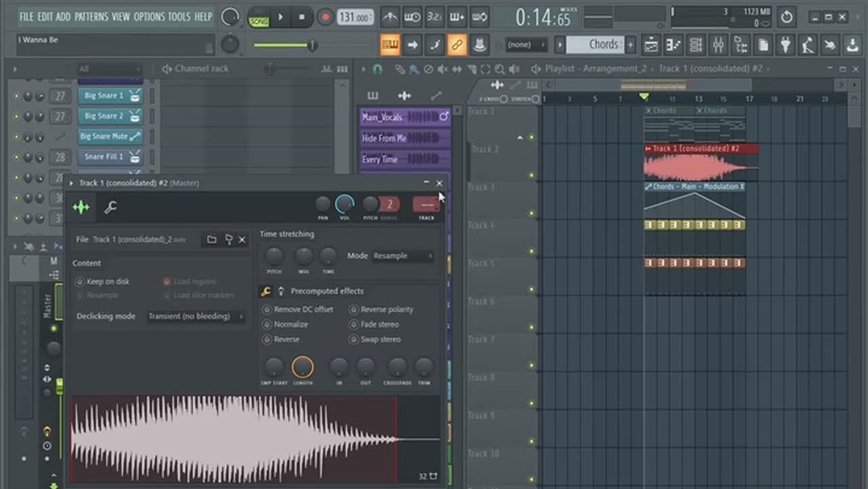The image size is (868, 489).
Task: Click the stop playback button
Action: (302, 17)
